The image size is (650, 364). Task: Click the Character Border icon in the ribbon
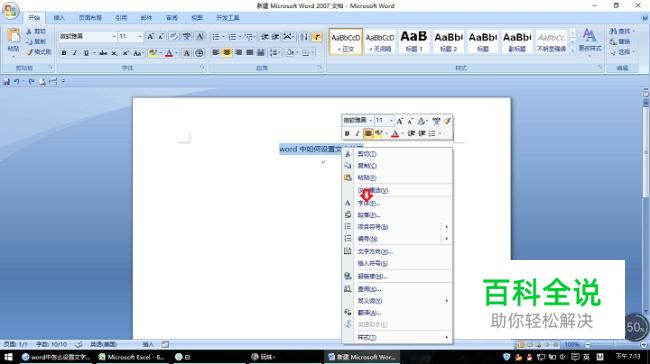point(199,37)
